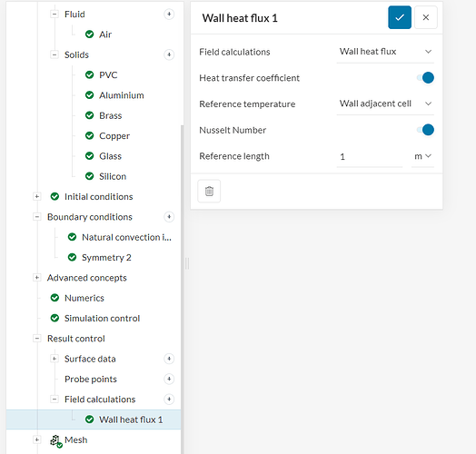
Task: Open Reference temperature dropdown
Action: (385, 104)
